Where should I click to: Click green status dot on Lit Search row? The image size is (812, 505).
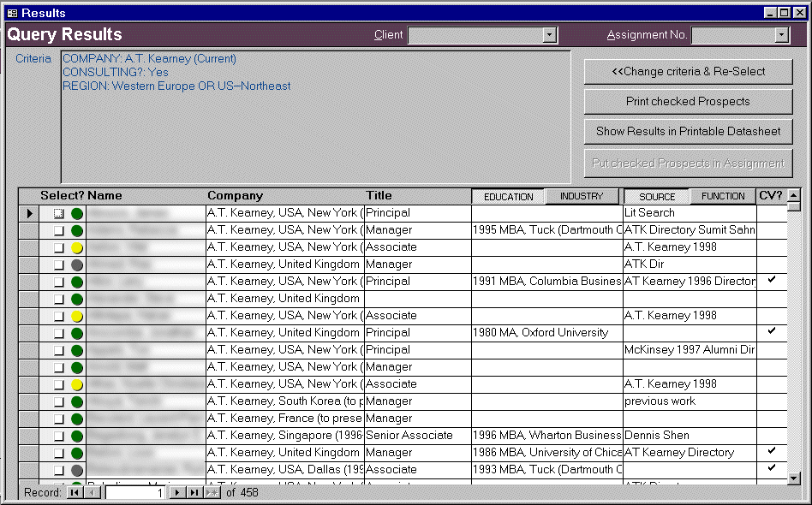tap(77, 213)
